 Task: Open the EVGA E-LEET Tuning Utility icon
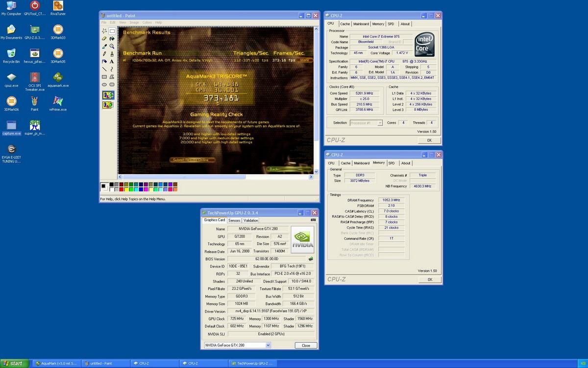click(x=11, y=154)
